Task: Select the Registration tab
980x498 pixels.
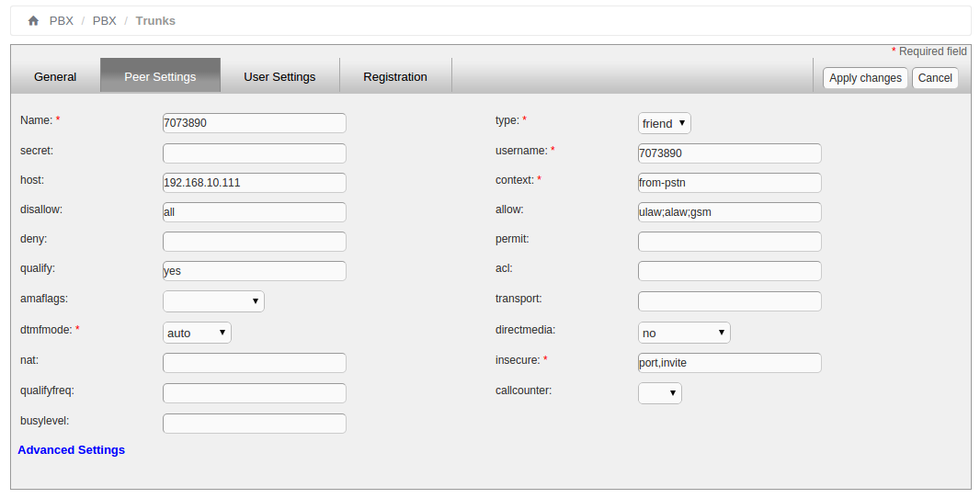Action: (x=394, y=77)
